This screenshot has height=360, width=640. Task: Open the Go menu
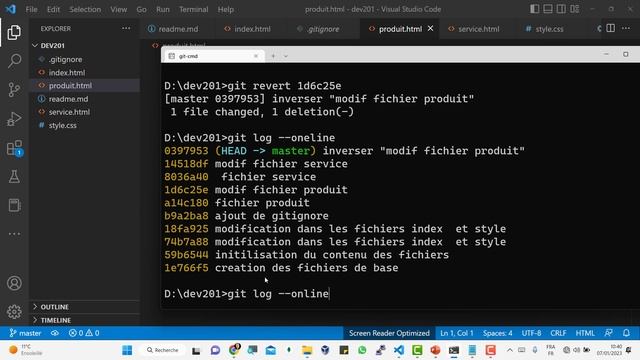141,9
